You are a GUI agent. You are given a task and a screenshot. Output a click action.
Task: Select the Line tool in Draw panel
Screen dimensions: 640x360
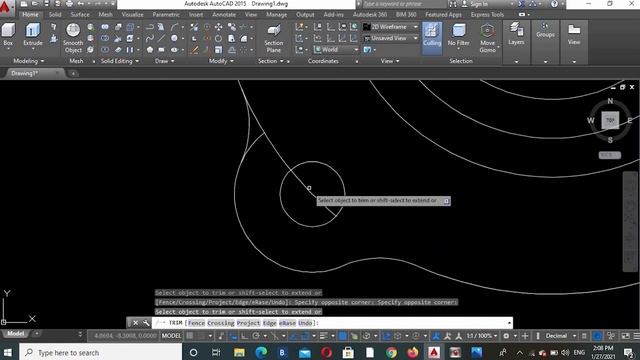162,38
